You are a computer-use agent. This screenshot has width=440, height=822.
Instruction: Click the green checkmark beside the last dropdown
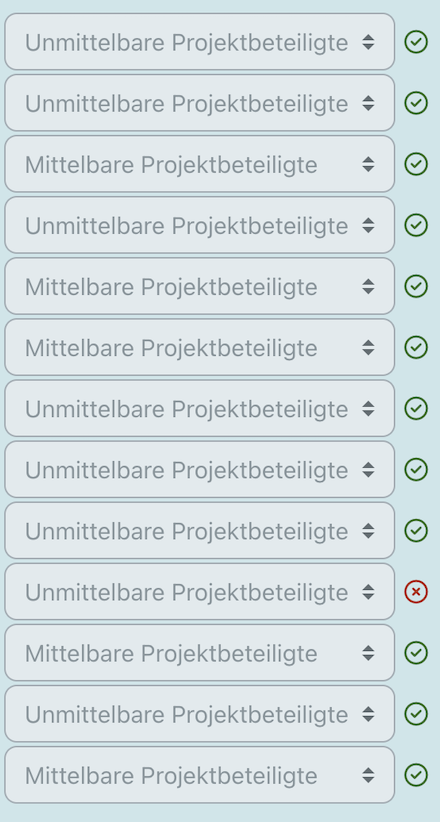coord(416,775)
